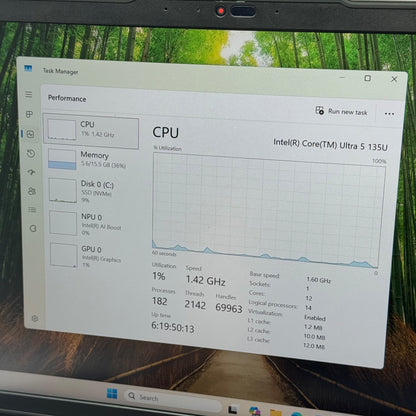Image resolution: width=416 pixels, height=416 pixels.
Task: Open the Processes page icon
Action: [29, 114]
